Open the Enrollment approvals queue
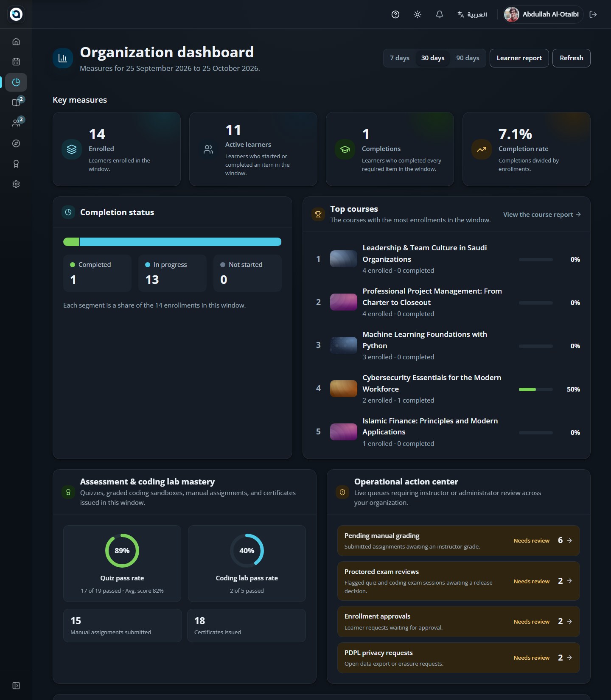The width and height of the screenshot is (611, 700). 459,622
